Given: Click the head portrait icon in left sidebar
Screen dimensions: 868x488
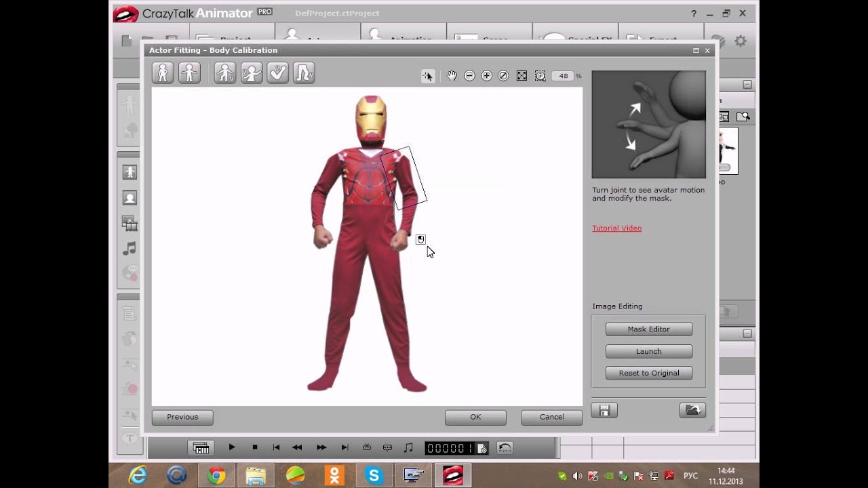Looking at the screenshot, I should (x=130, y=197).
